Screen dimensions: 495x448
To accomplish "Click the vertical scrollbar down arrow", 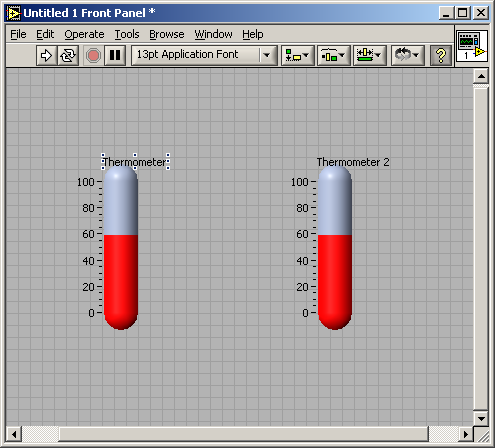I will click(481, 418).
